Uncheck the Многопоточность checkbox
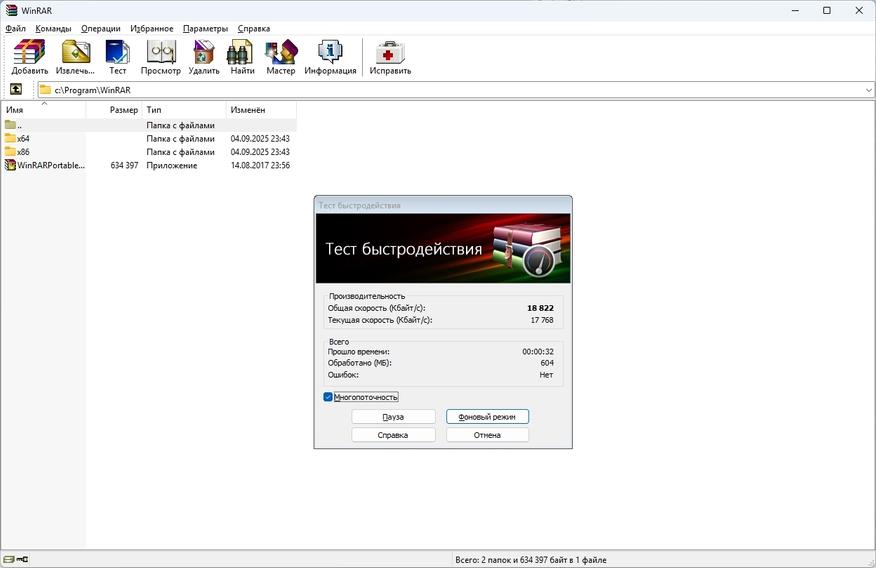The image size is (876, 568). pos(328,397)
